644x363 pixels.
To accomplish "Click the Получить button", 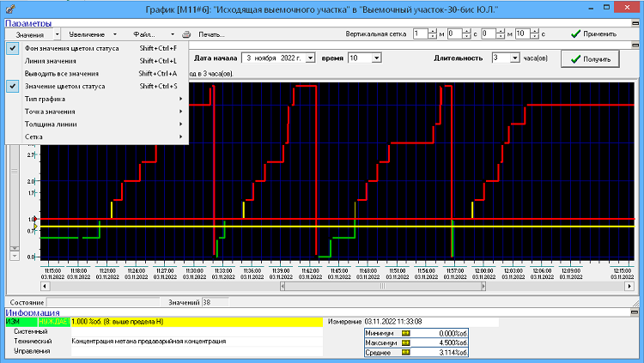I will point(590,59).
